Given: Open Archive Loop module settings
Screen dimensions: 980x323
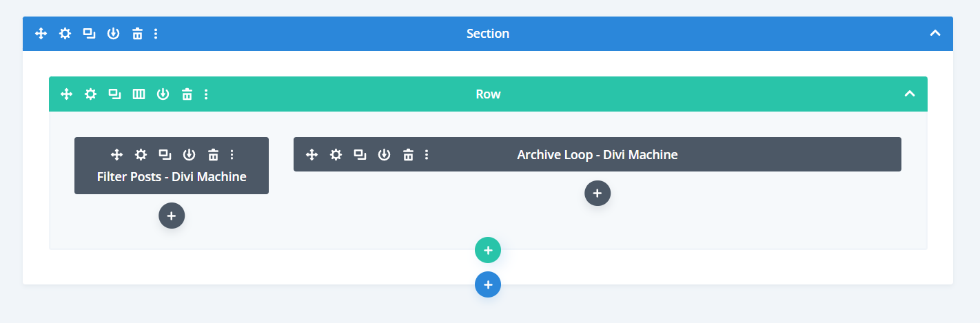Looking at the screenshot, I should pyautogui.click(x=336, y=154).
